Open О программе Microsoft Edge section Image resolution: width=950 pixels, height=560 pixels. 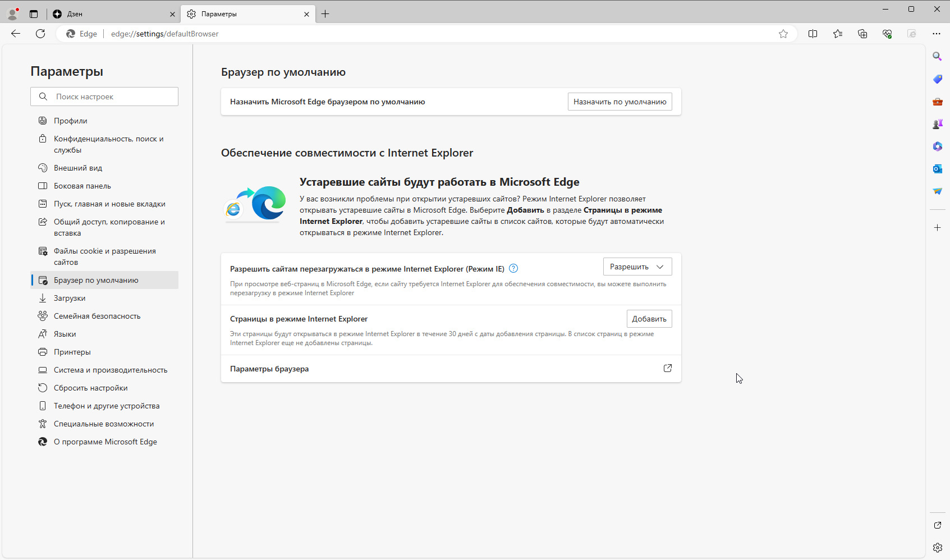(x=104, y=442)
